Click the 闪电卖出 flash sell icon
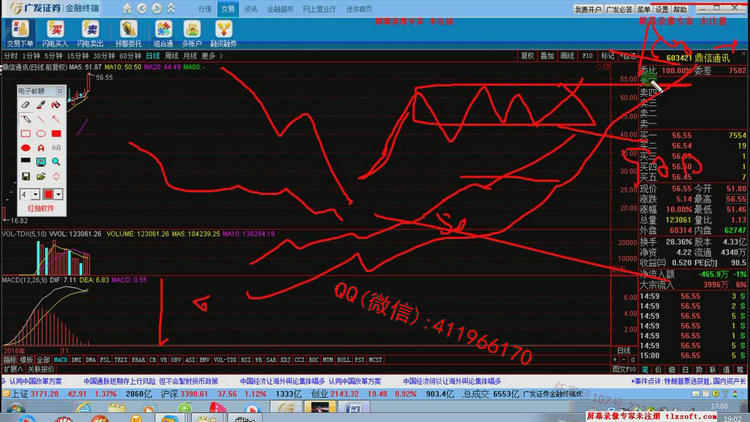 tap(90, 33)
